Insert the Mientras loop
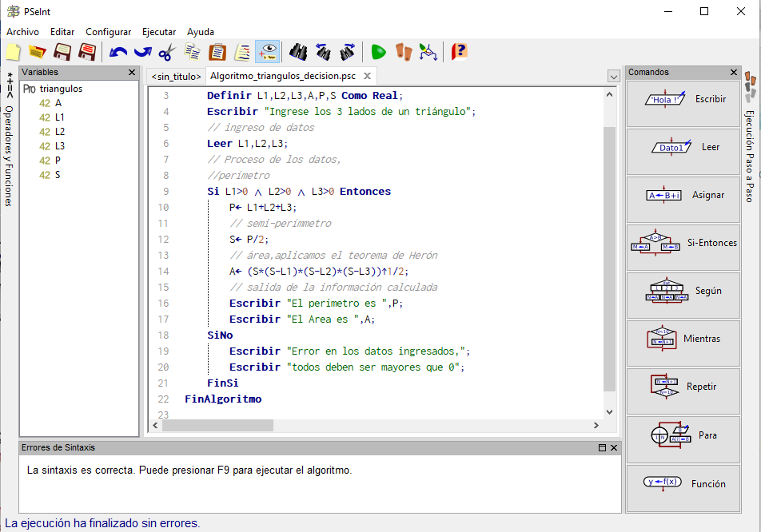Image resolution: width=761 pixels, height=532 pixels. pos(683,343)
